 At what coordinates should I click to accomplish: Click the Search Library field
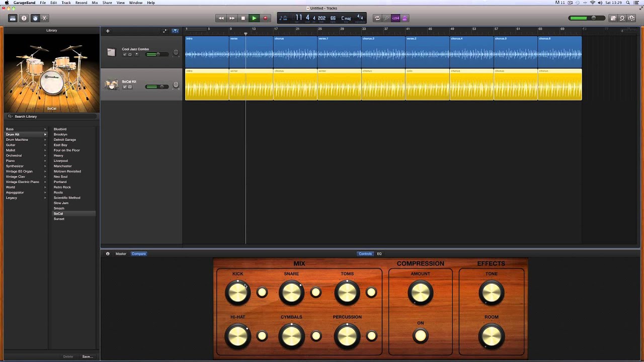point(51,116)
